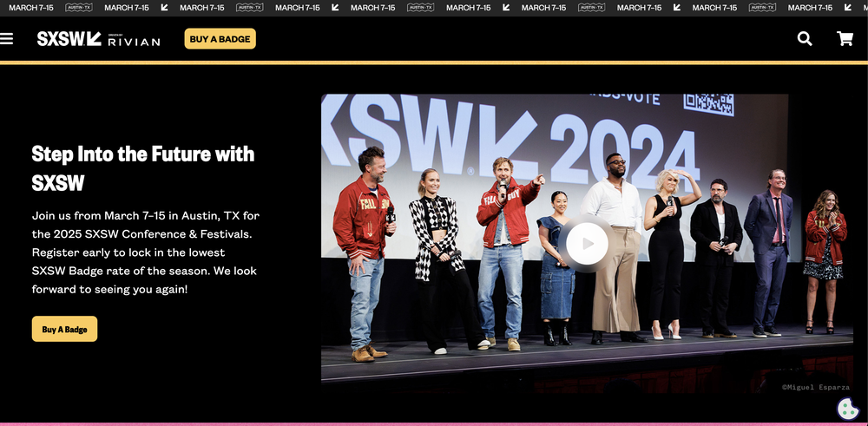Play the SXSW 2024 video

coord(587,244)
